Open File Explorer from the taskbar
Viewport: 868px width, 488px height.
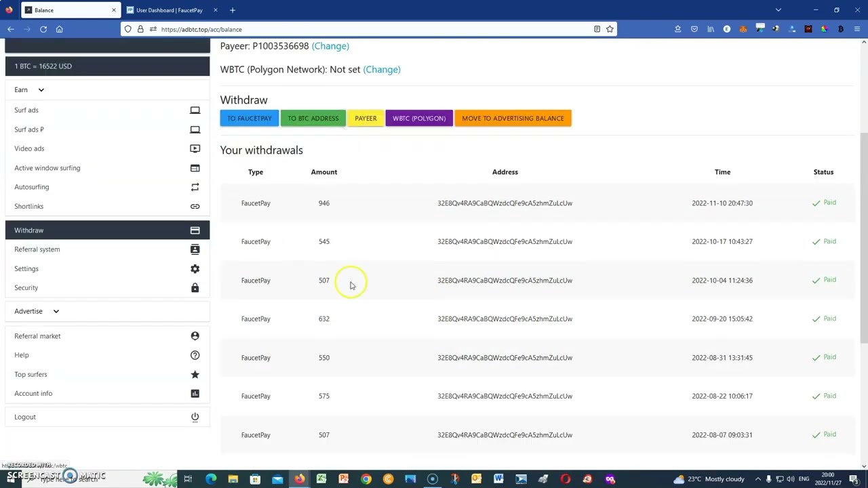point(233,479)
